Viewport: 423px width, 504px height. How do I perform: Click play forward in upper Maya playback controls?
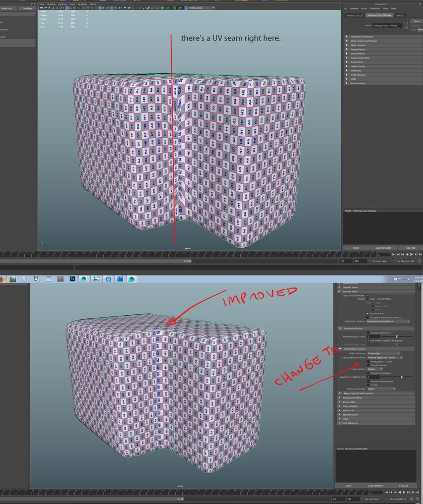coord(411,254)
